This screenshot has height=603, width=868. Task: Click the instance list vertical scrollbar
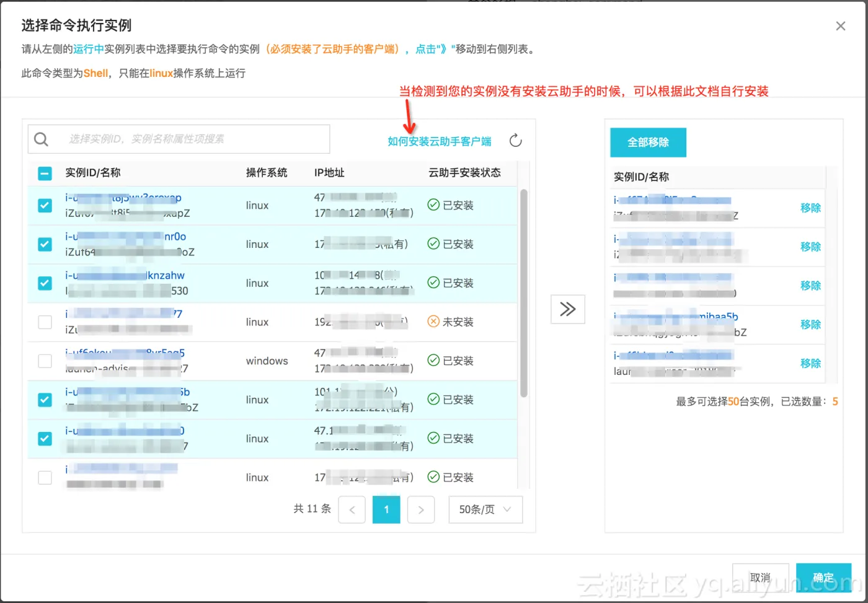(524, 293)
